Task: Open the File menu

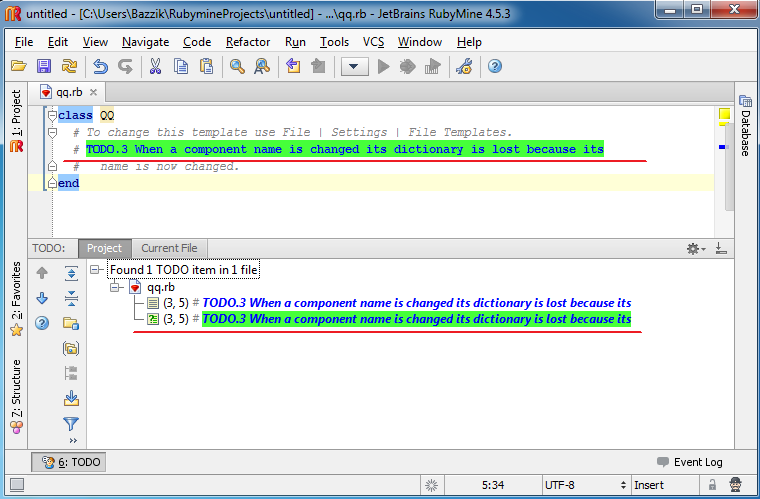Action: [x=24, y=42]
